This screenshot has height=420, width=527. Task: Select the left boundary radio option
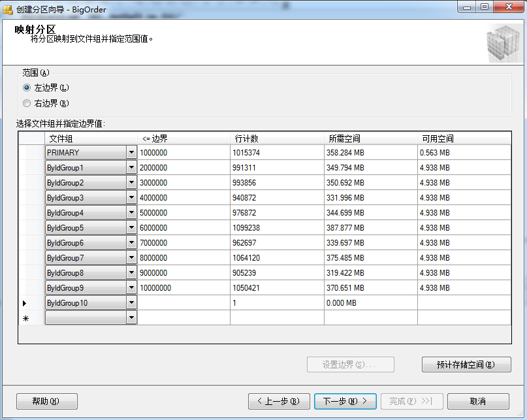click(x=27, y=88)
